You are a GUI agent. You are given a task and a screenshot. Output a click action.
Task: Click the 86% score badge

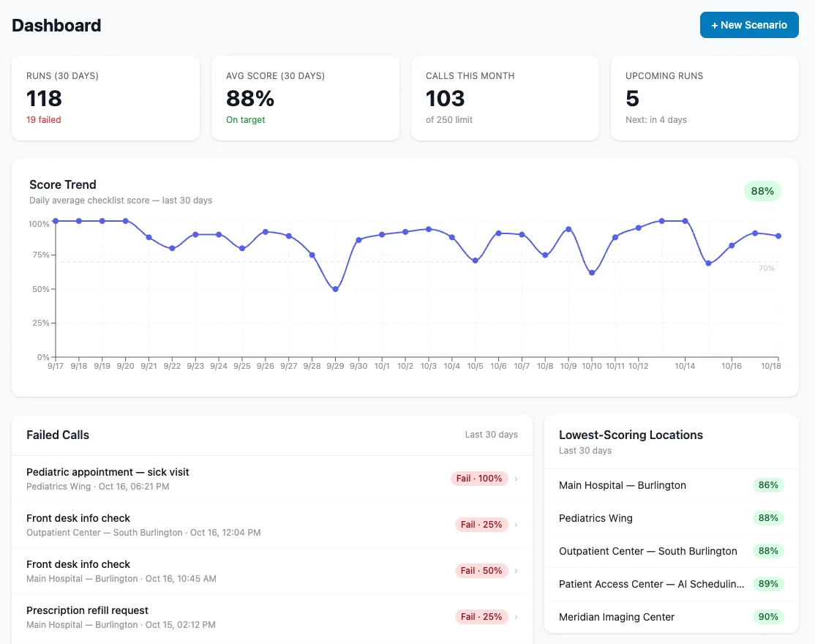click(767, 485)
